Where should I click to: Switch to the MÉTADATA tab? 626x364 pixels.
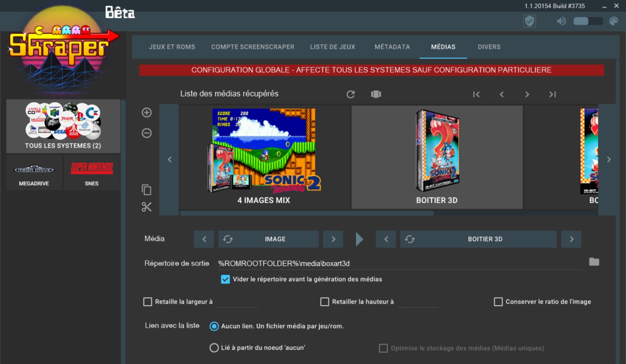392,47
